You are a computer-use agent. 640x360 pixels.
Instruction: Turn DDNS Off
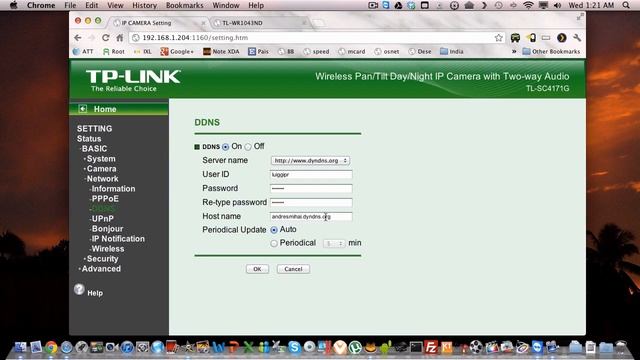pyautogui.click(x=248, y=147)
